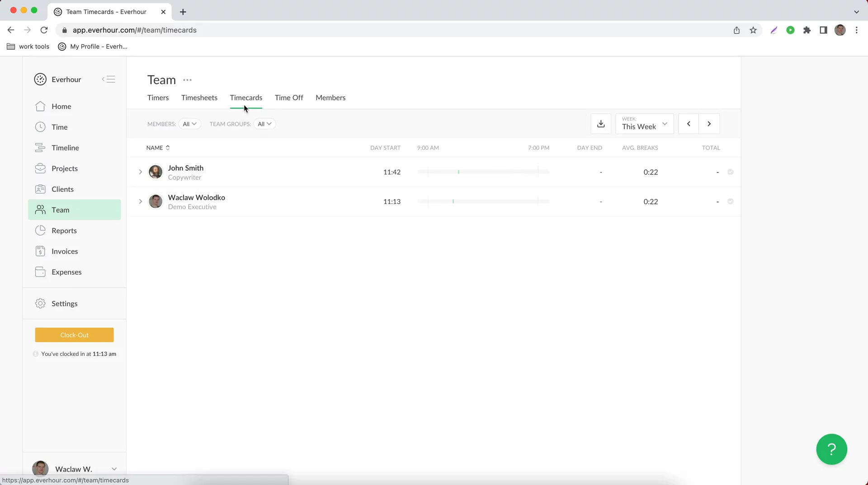Viewport: 868px width, 485px height.
Task: Click the Team three-dots options icon
Action: tap(187, 80)
